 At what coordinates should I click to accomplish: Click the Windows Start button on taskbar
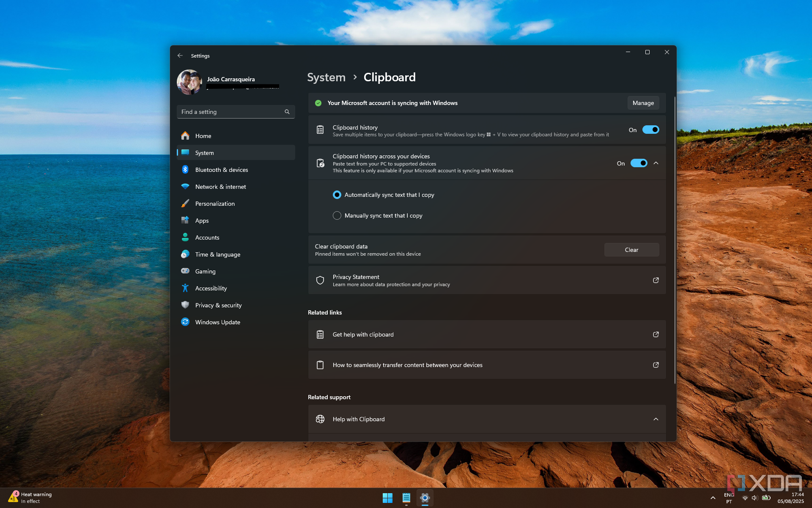click(387, 498)
